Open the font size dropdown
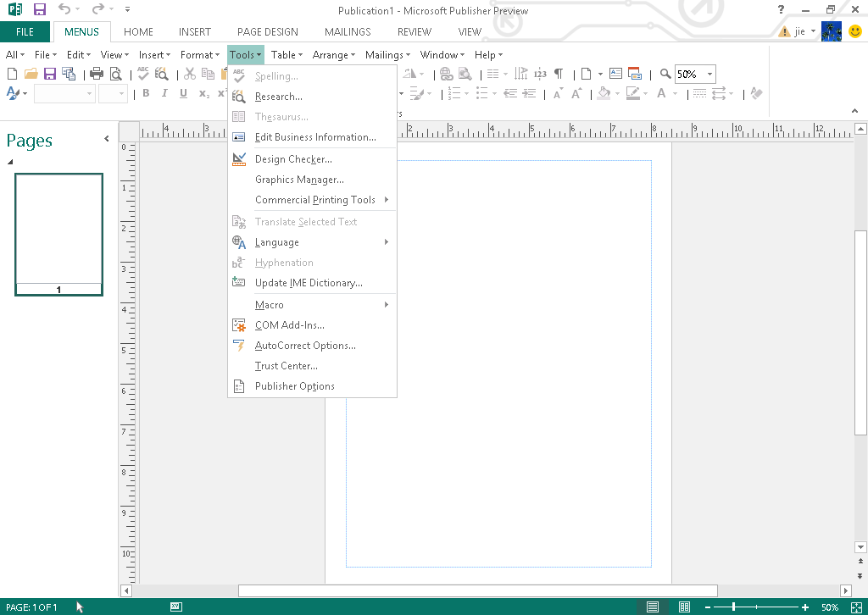 click(x=122, y=93)
